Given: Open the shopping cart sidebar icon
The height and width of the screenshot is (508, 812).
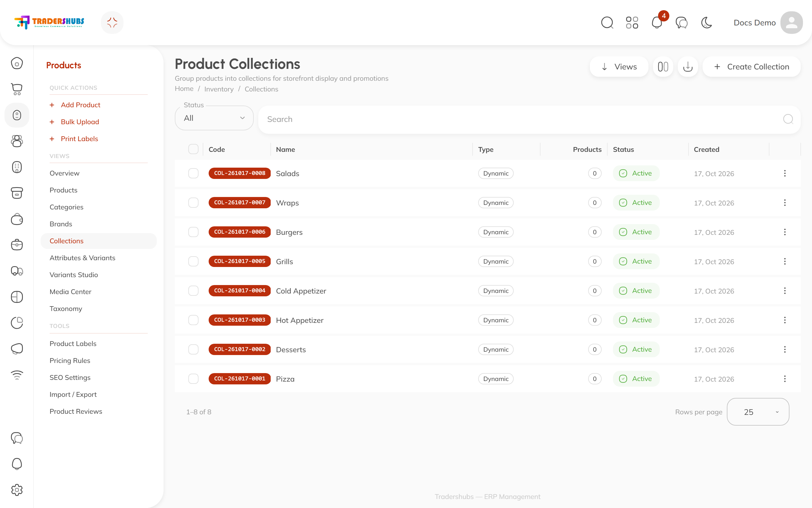Looking at the screenshot, I should [x=17, y=89].
